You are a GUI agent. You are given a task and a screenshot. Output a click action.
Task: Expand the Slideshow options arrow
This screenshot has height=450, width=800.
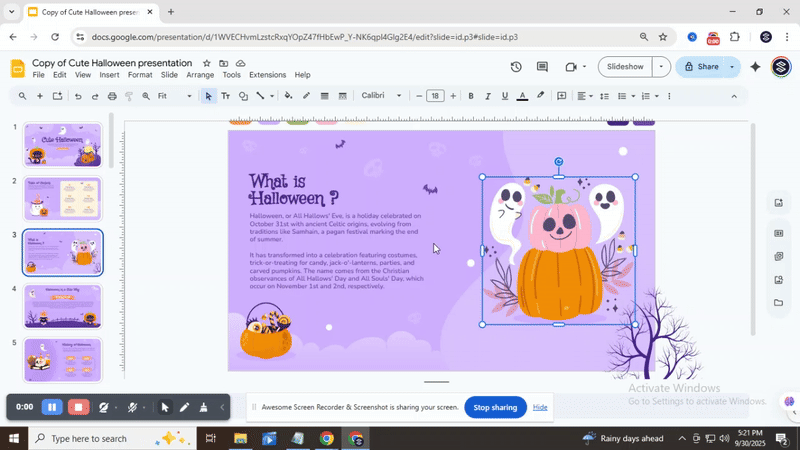coord(661,67)
